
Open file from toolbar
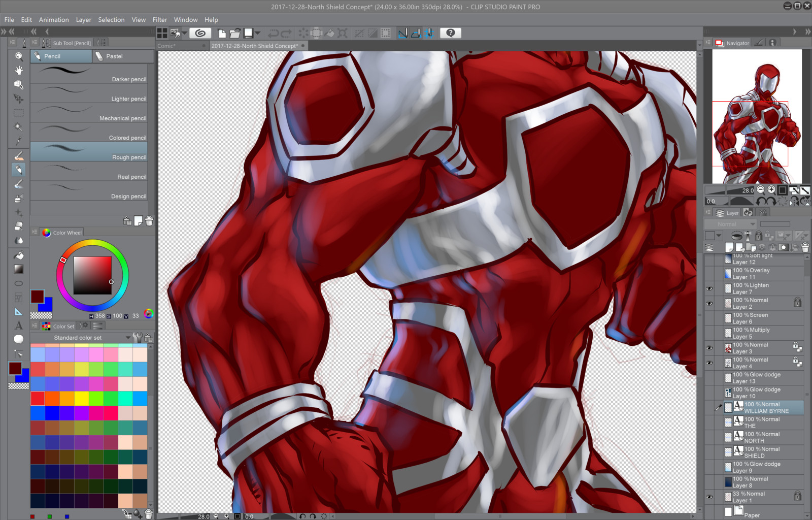(x=235, y=33)
